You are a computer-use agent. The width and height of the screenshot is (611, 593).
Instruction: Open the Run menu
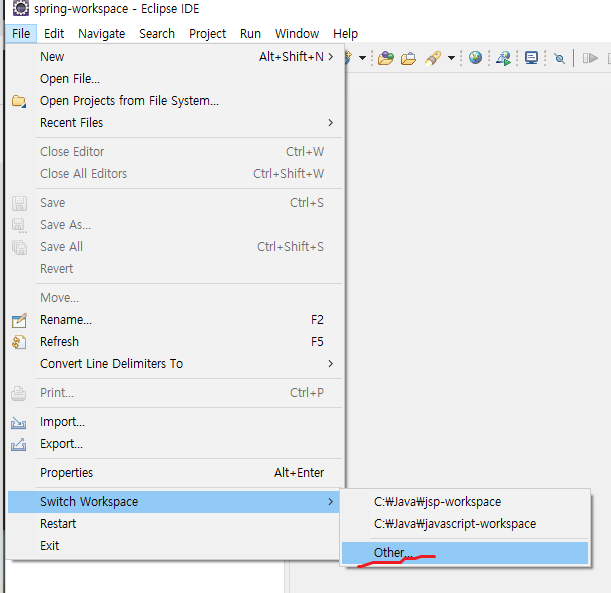[250, 34]
